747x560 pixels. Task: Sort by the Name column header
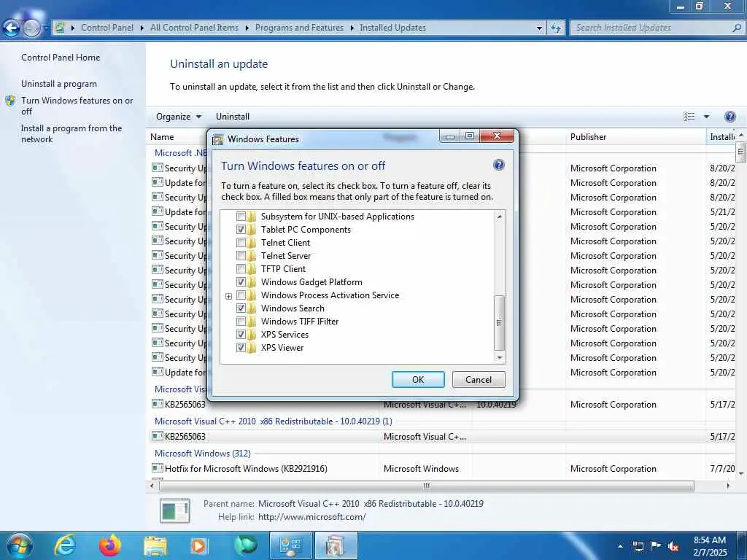point(162,136)
